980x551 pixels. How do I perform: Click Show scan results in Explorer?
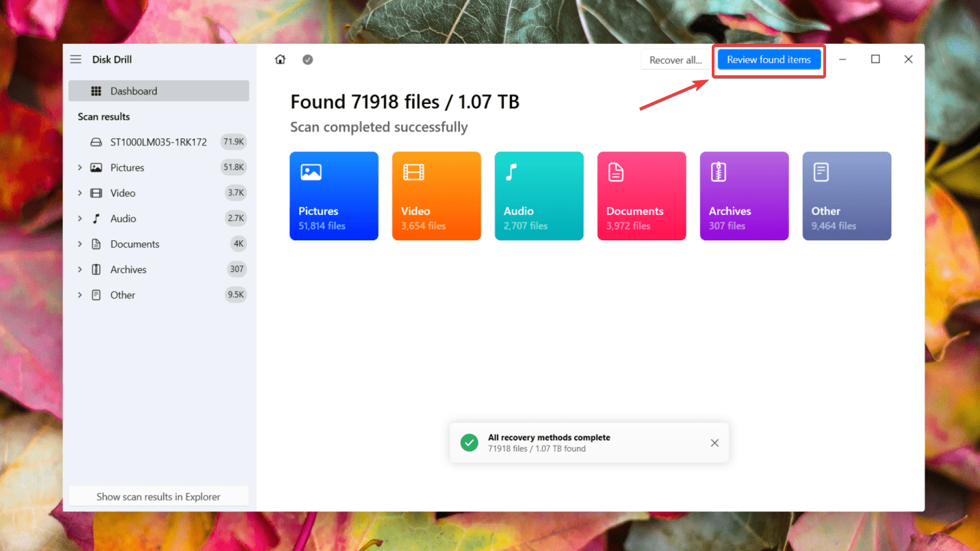tap(159, 497)
